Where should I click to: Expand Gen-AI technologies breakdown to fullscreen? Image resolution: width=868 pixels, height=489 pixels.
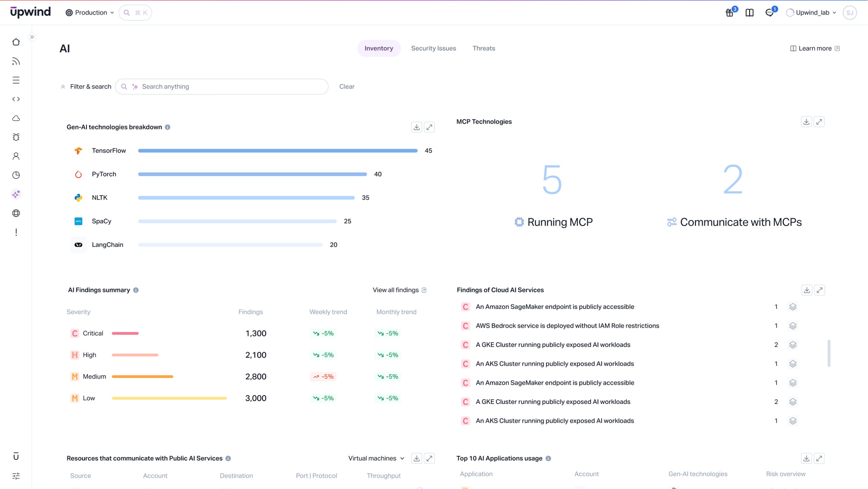tap(430, 127)
